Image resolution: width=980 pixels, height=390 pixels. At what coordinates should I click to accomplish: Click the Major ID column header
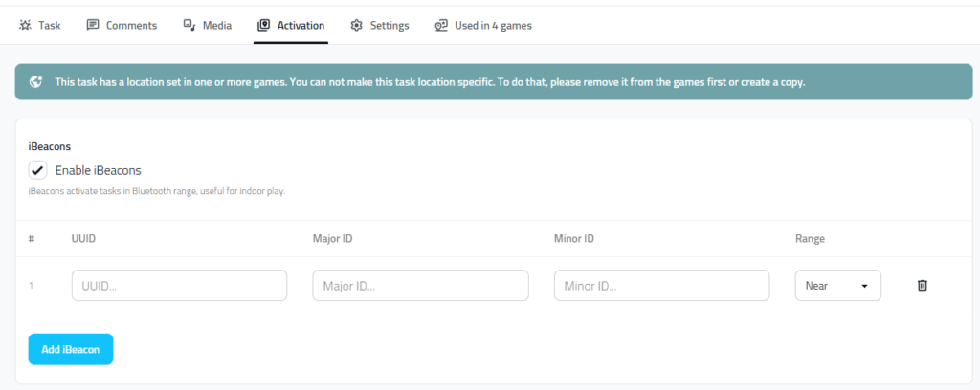click(x=333, y=238)
